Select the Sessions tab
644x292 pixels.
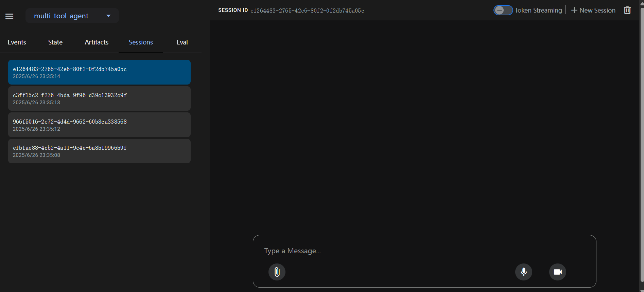click(141, 42)
